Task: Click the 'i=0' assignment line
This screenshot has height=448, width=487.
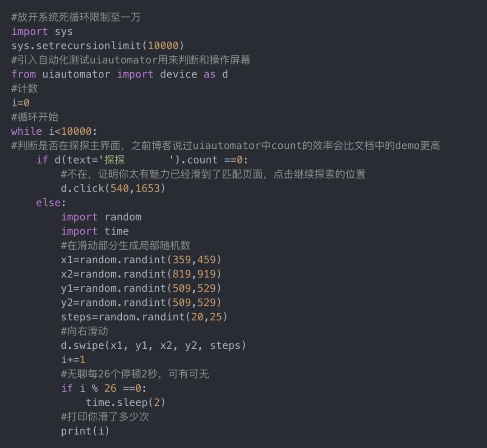Action: pos(20,103)
